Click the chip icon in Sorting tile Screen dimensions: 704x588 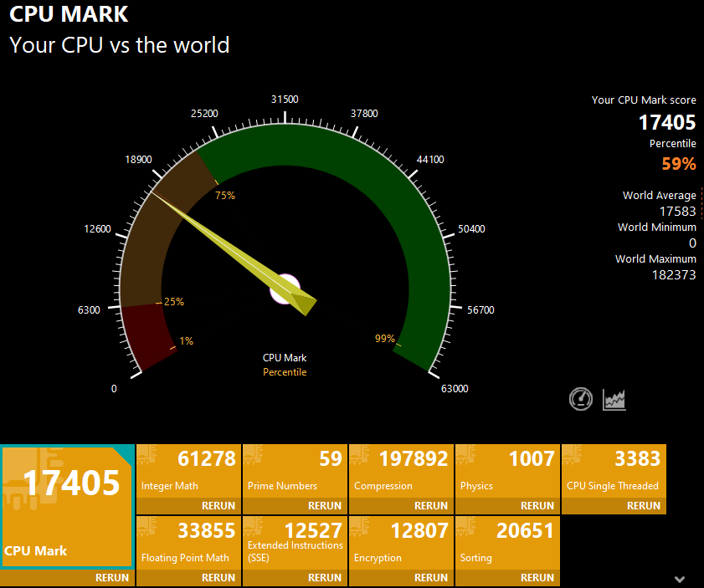pos(467,527)
